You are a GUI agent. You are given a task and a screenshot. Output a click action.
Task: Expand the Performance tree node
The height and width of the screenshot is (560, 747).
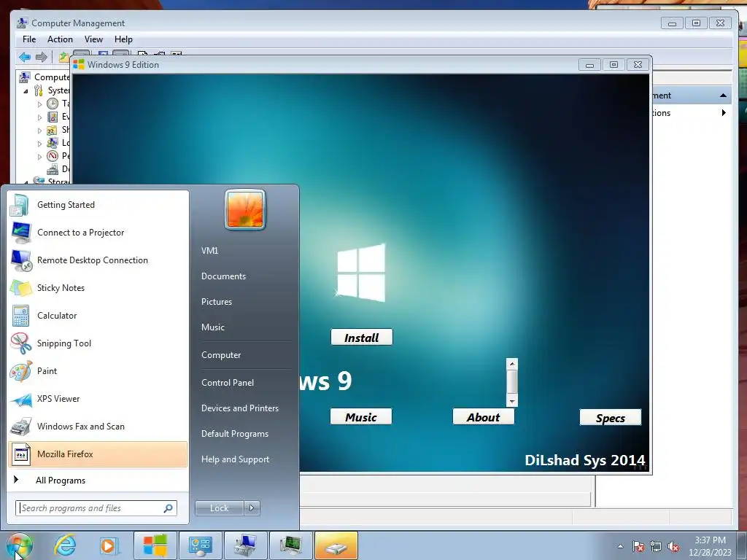39,156
